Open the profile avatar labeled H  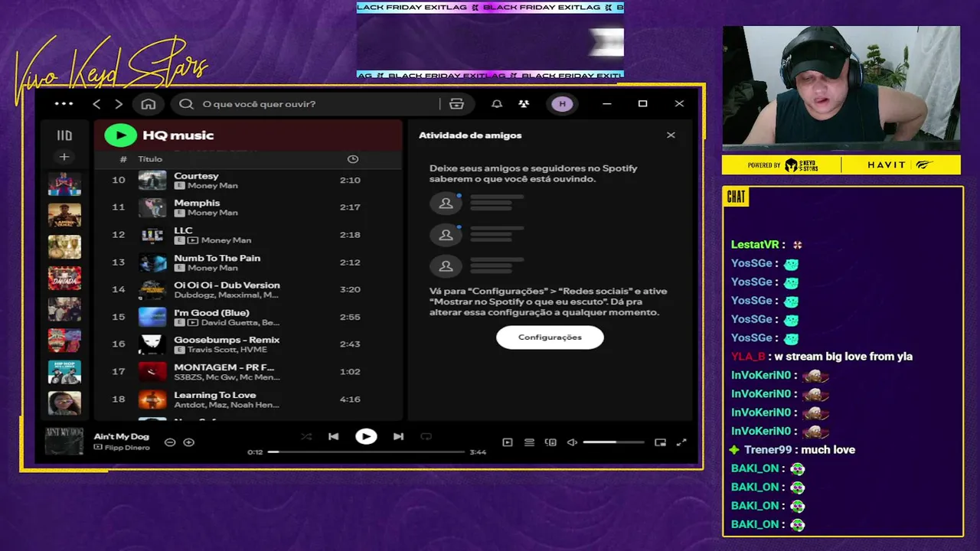click(x=562, y=104)
